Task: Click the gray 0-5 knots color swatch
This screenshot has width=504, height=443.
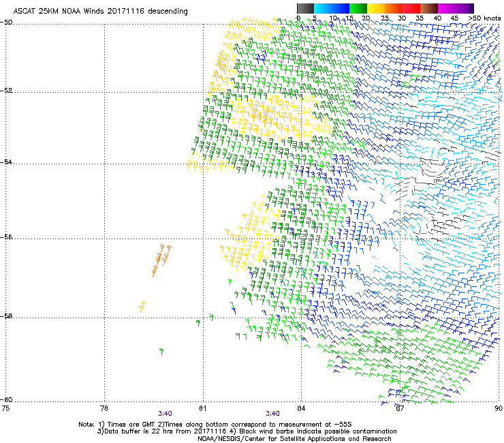Action: point(305,8)
